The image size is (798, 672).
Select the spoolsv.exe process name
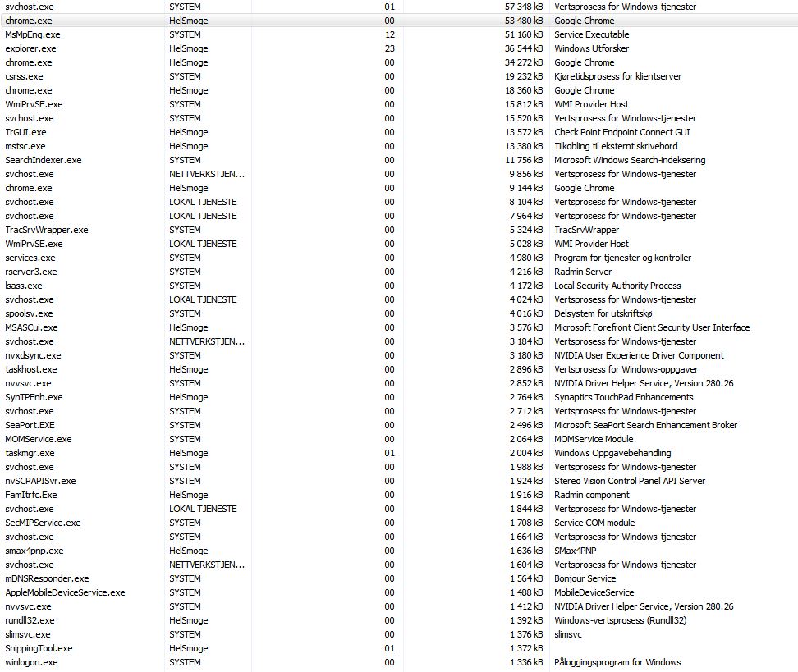pyautogui.click(x=29, y=314)
